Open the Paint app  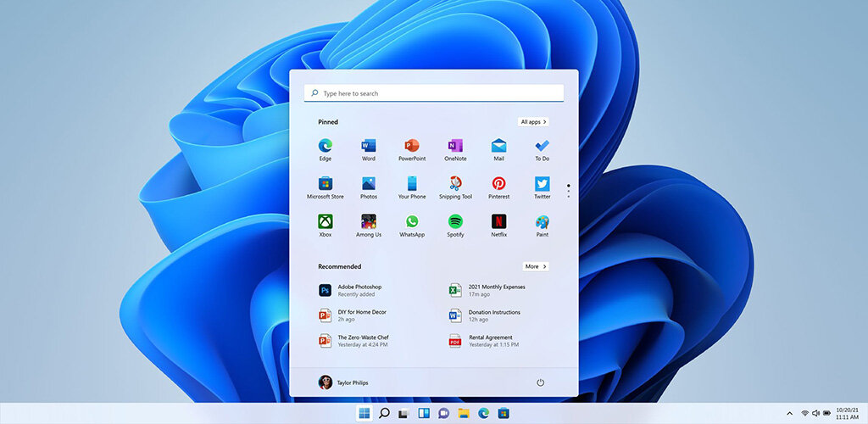pyautogui.click(x=542, y=226)
